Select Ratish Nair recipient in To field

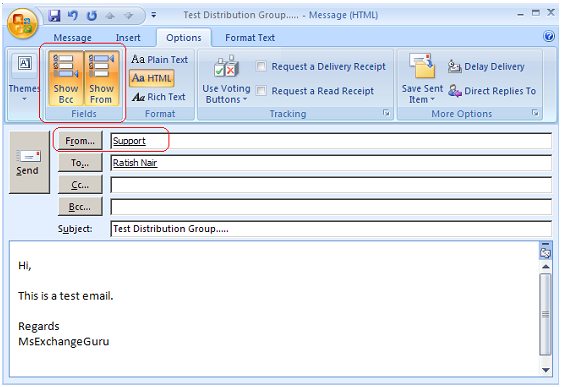(x=135, y=163)
